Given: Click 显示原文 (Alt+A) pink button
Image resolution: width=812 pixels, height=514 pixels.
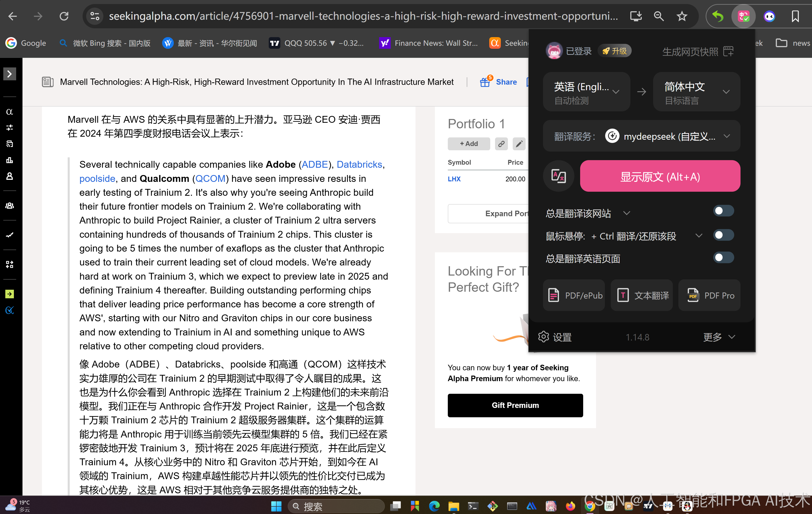Looking at the screenshot, I should [660, 176].
